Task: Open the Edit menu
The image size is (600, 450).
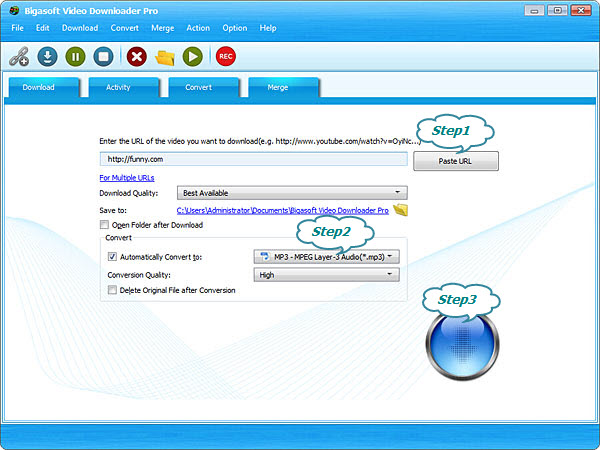Action: coord(42,28)
